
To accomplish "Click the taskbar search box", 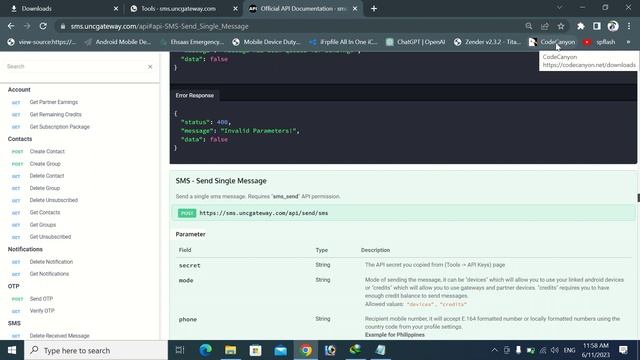I will coord(96,350).
